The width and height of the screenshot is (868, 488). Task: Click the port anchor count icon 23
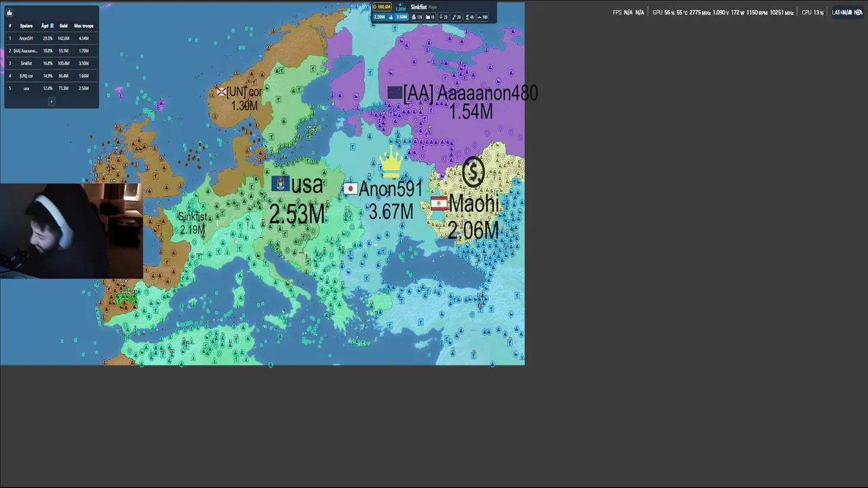[x=443, y=17]
